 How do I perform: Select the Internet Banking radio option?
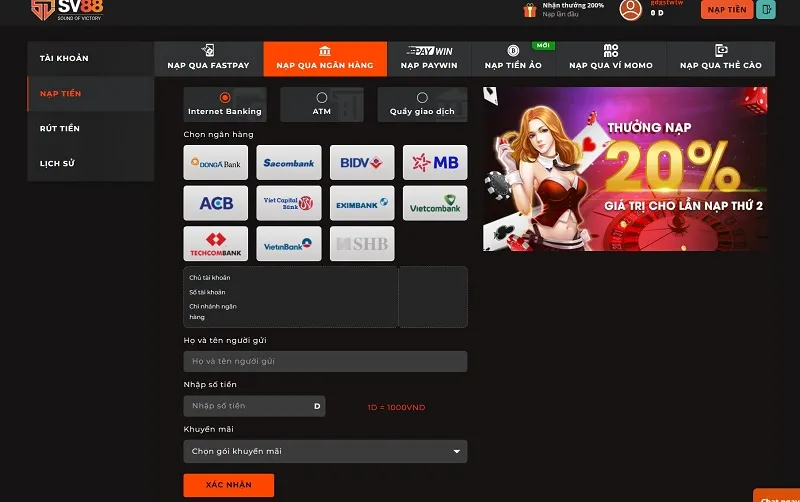[224, 98]
